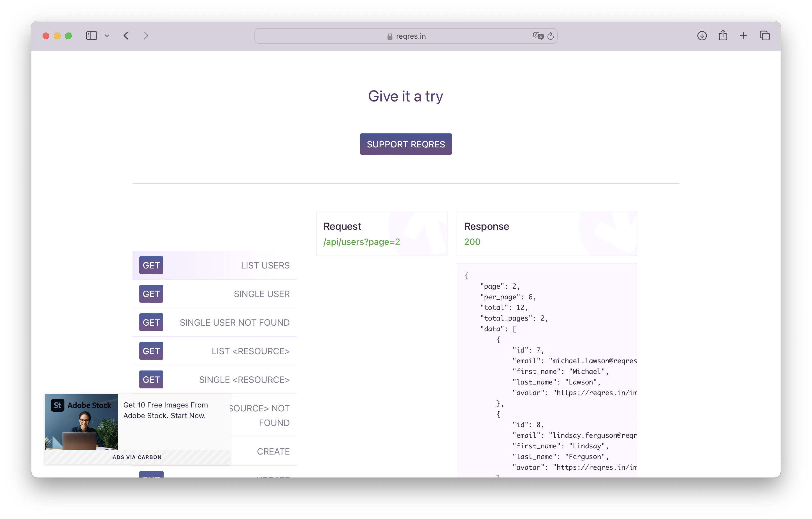Pick the SINGLE <RESOURCE> endpoint
812x519 pixels.
coord(214,380)
